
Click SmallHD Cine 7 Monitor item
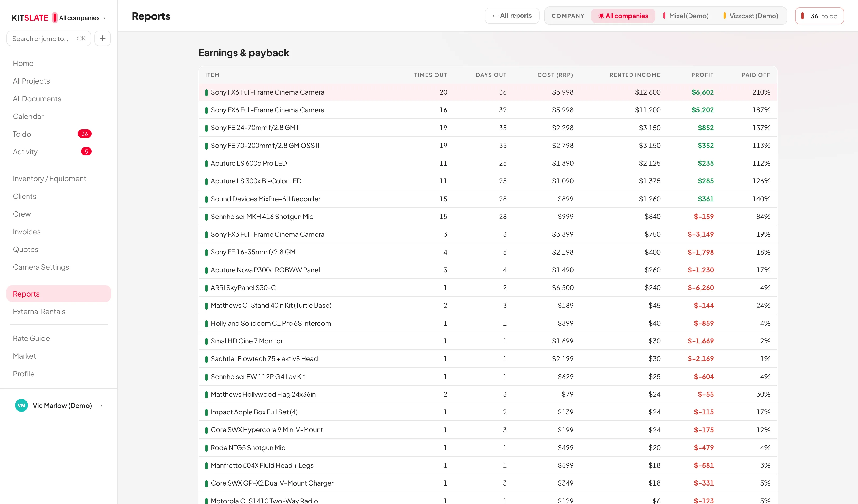point(247,341)
